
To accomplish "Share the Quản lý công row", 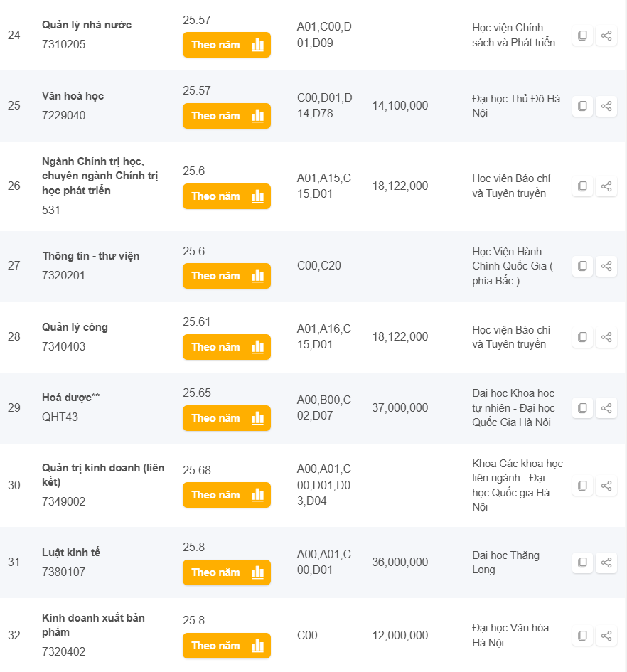I will (606, 337).
